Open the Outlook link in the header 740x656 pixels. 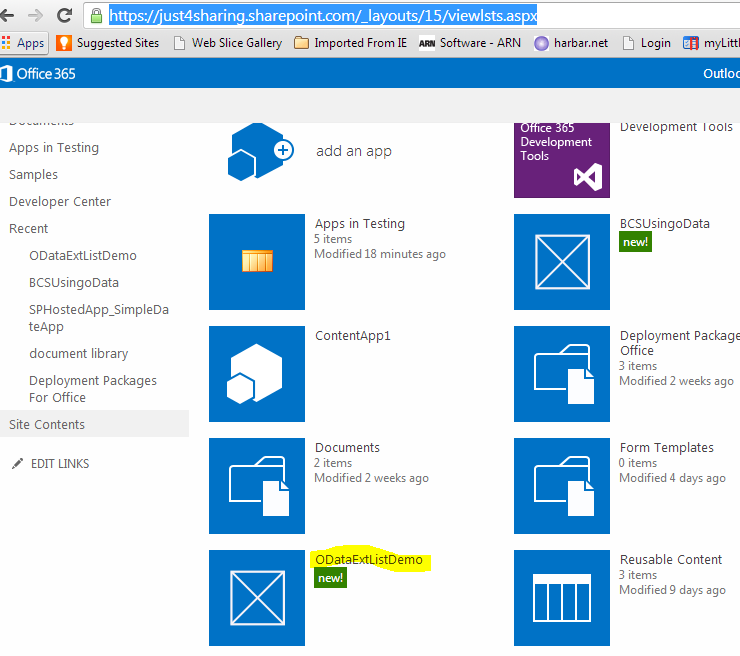721,74
